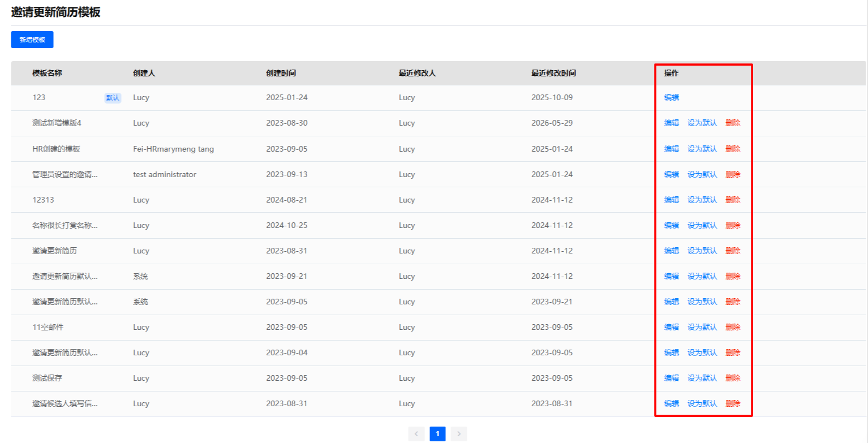Delete the 邀请候选人填写信... template
This screenshot has width=868, height=443.
pos(733,403)
